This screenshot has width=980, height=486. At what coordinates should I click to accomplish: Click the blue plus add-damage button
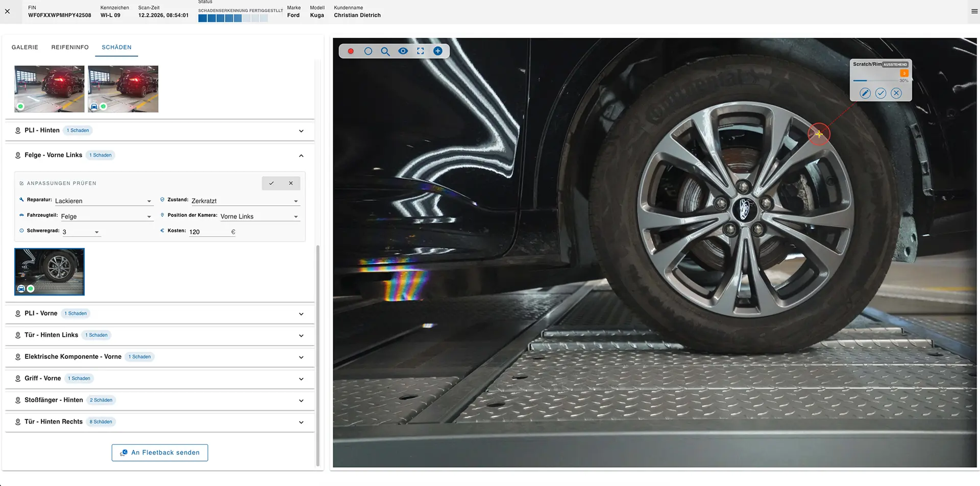(x=438, y=51)
